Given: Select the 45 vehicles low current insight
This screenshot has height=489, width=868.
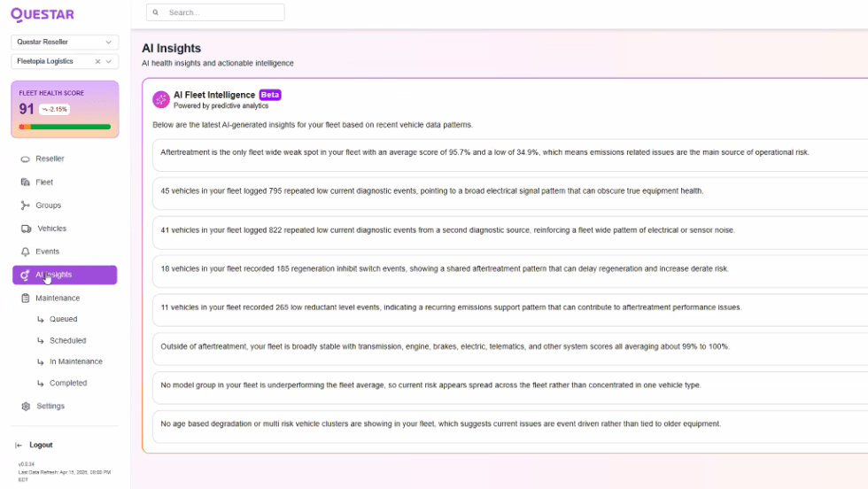Looking at the screenshot, I should click(x=509, y=193).
